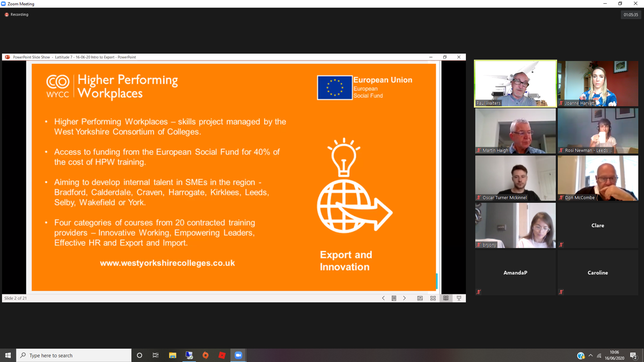Viewport: 644px width, 362px height.
Task: Switch PowerPoint to Reading View icon
Action: pyautogui.click(x=445, y=298)
